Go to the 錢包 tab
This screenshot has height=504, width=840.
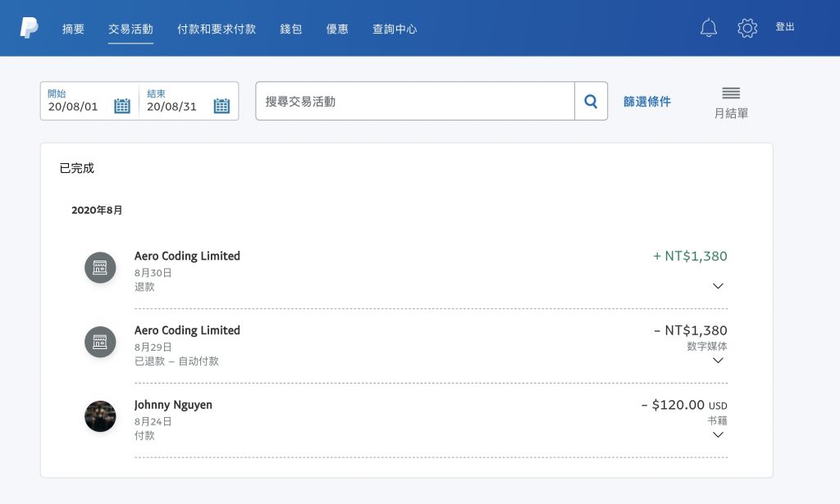pyautogui.click(x=291, y=29)
